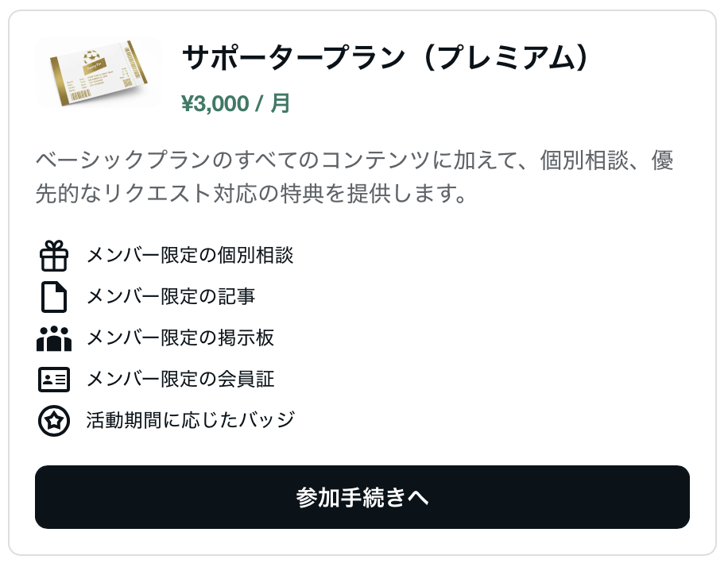Click the メンバー限定の会員証 benefit text

(x=180, y=380)
